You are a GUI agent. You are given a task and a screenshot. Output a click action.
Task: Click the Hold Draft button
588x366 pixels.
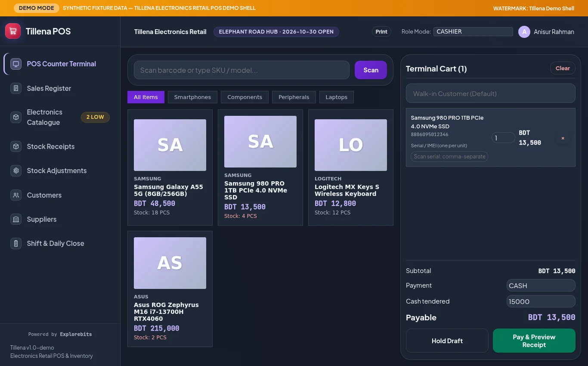[447, 341]
